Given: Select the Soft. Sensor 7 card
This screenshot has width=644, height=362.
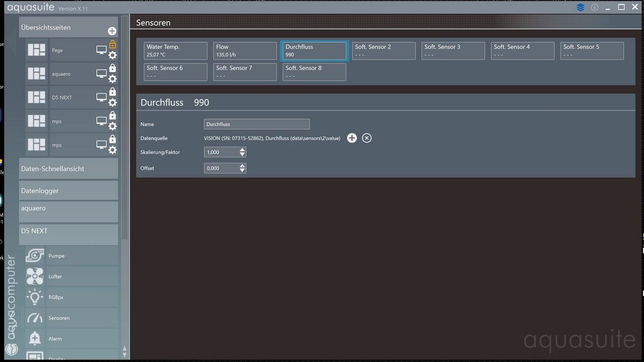Looking at the screenshot, I should (245, 72).
